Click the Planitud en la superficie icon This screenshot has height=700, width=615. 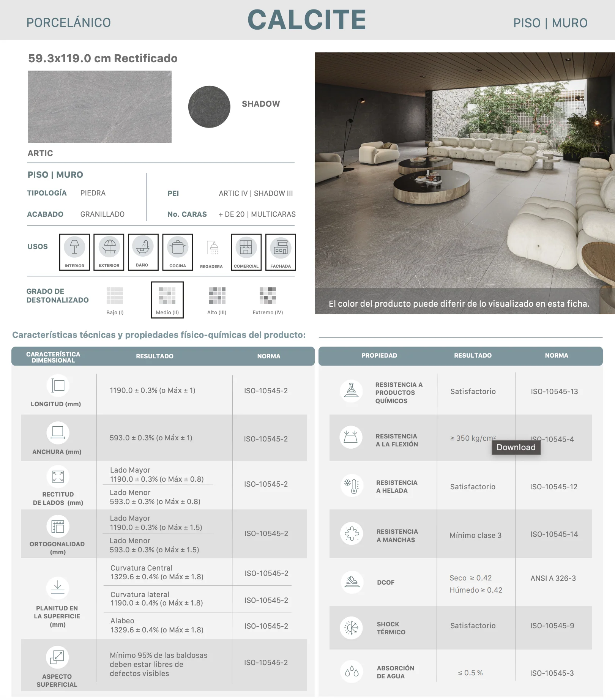point(58,588)
